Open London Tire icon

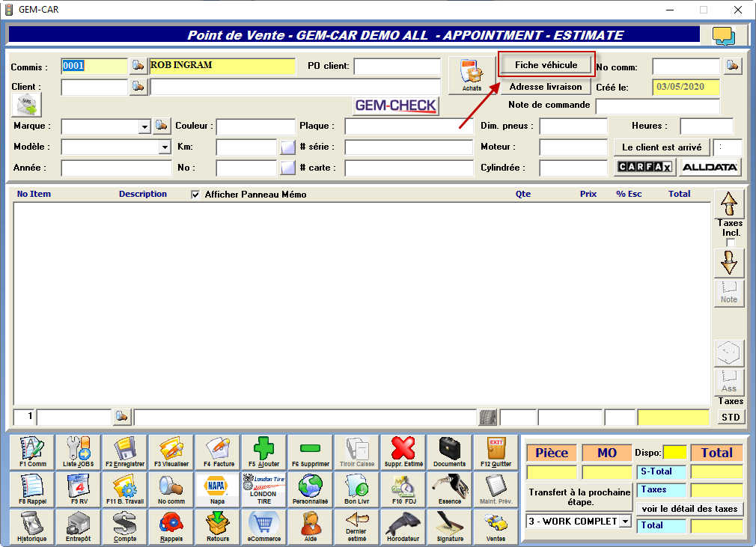coord(264,489)
